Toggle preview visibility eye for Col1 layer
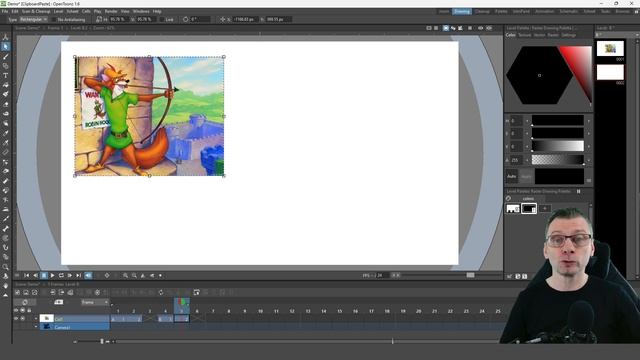The height and width of the screenshot is (360, 640). 16,318
